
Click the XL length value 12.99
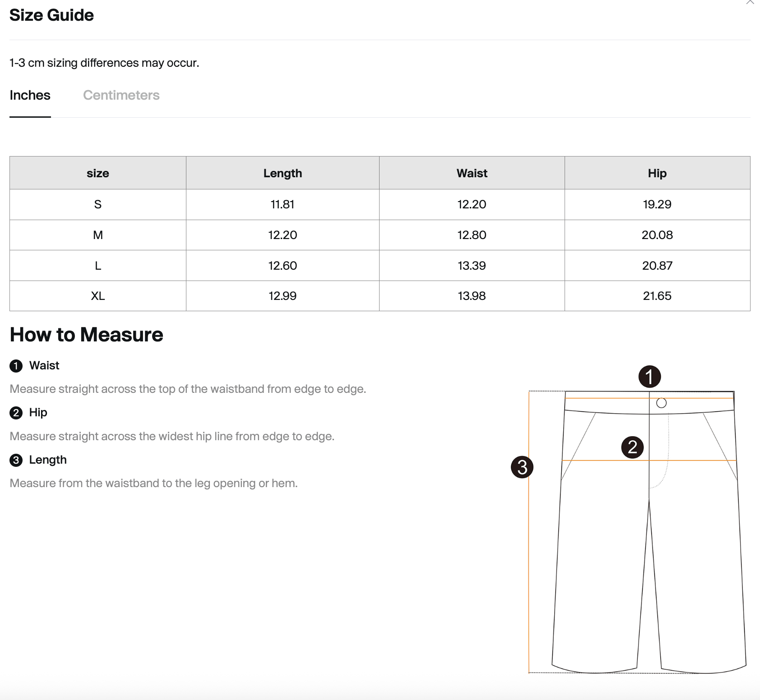[x=283, y=296]
